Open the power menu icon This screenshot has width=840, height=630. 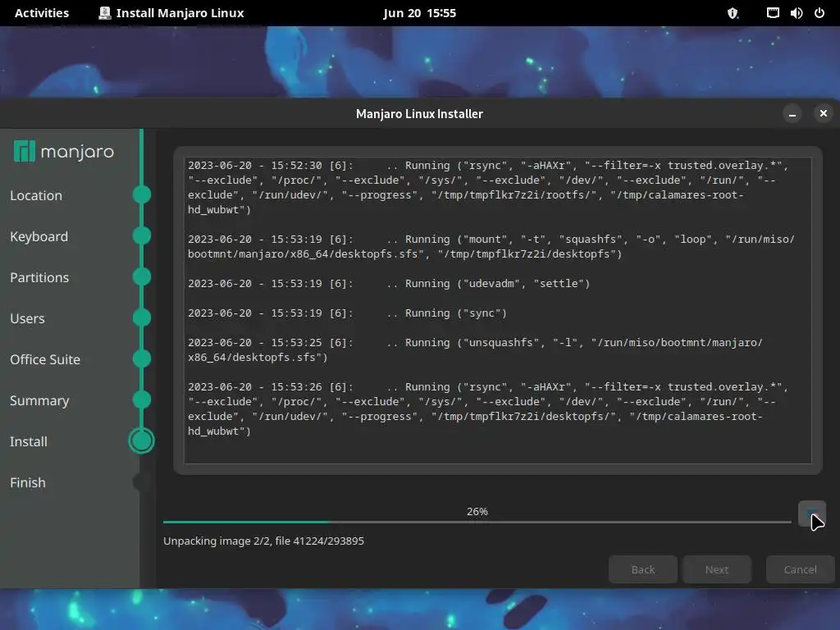(x=819, y=13)
